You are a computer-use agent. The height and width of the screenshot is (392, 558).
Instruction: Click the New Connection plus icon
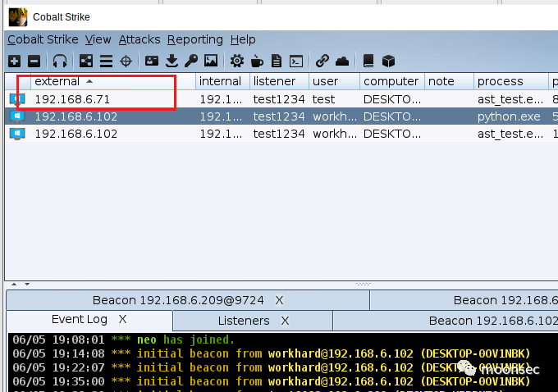tap(14, 62)
